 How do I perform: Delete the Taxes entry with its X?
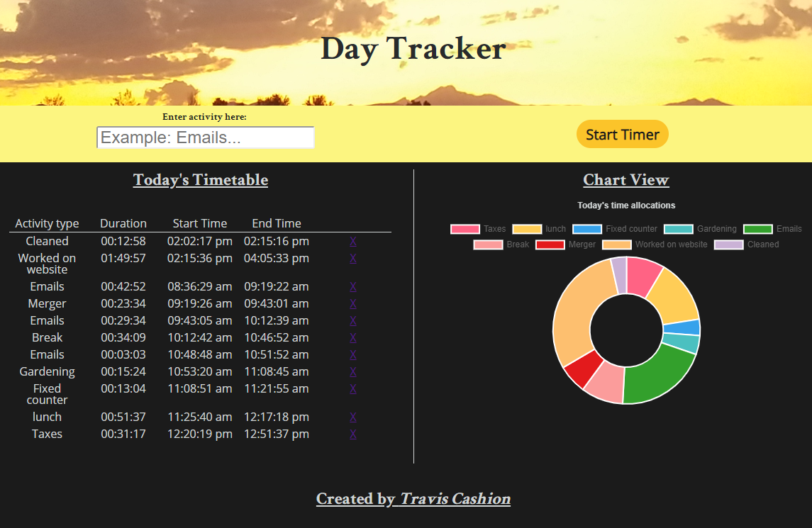(353, 434)
